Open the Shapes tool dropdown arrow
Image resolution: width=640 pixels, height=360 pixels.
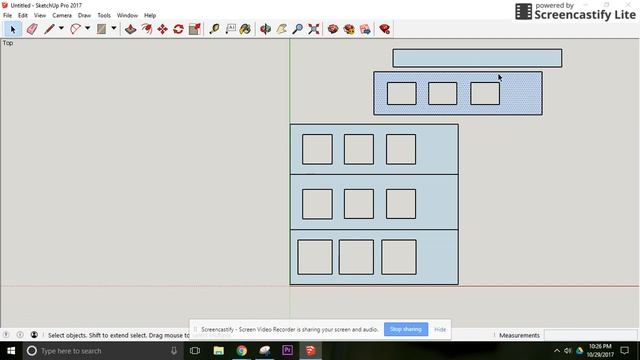click(x=114, y=28)
